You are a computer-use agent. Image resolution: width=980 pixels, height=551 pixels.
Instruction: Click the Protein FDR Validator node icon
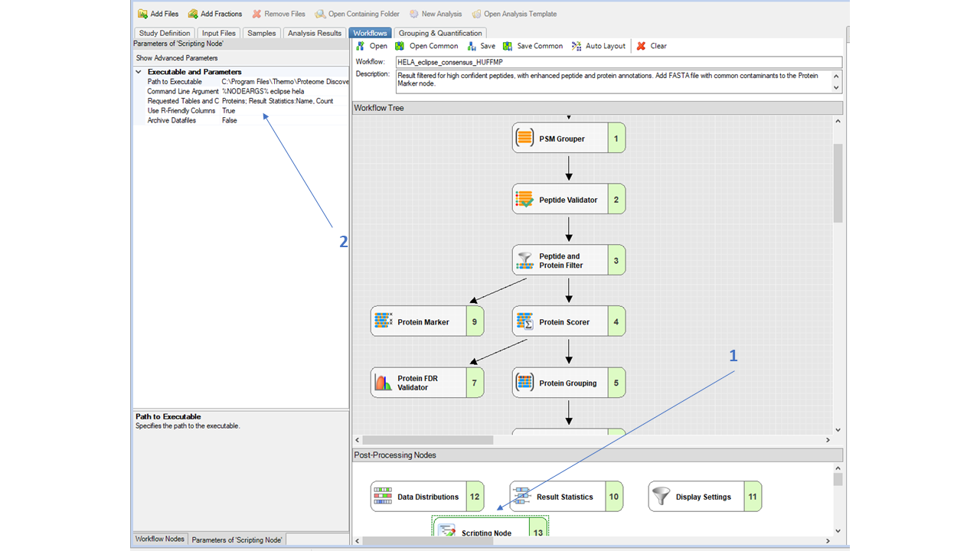tap(383, 382)
